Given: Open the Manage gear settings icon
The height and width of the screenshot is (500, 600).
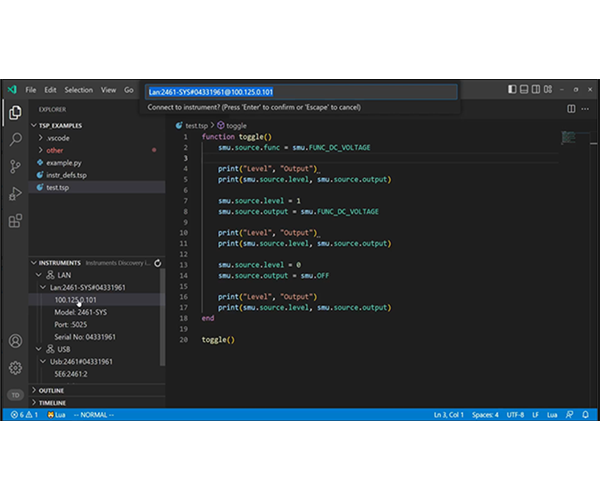Looking at the screenshot, I should tap(15, 367).
